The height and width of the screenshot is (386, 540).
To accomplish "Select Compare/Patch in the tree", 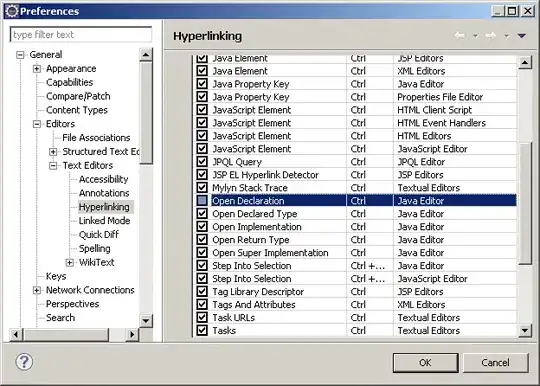I will coord(78,96).
